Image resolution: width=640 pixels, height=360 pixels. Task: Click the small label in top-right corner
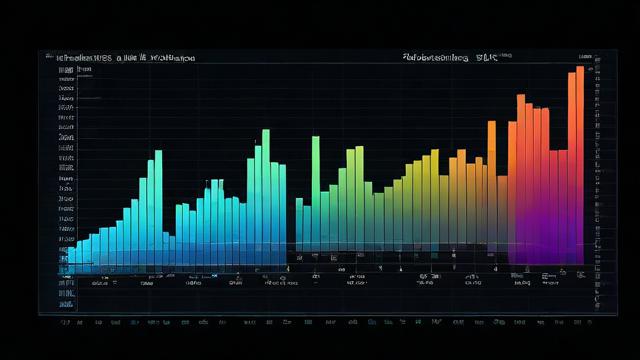coord(585,56)
